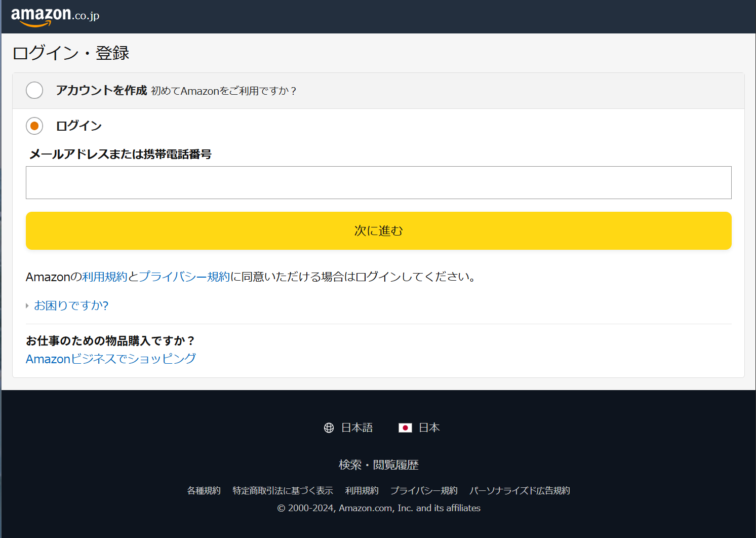
Task: Click the Japan flag icon
Action: click(405, 428)
